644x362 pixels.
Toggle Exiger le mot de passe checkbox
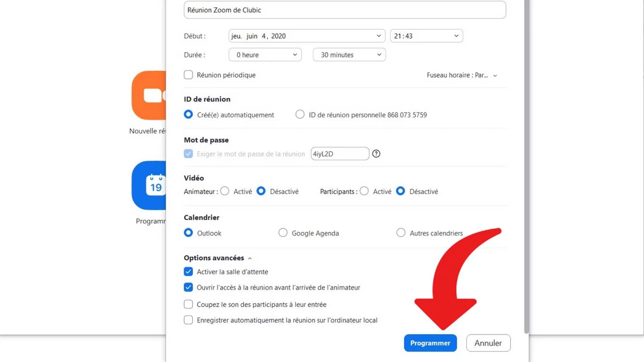[x=188, y=154]
